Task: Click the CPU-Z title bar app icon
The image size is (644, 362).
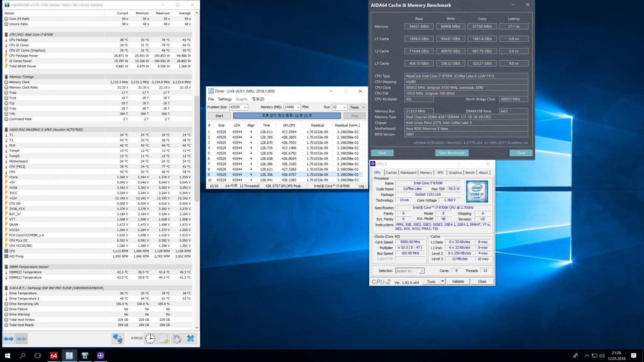Action: pyautogui.click(x=373, y=164)
